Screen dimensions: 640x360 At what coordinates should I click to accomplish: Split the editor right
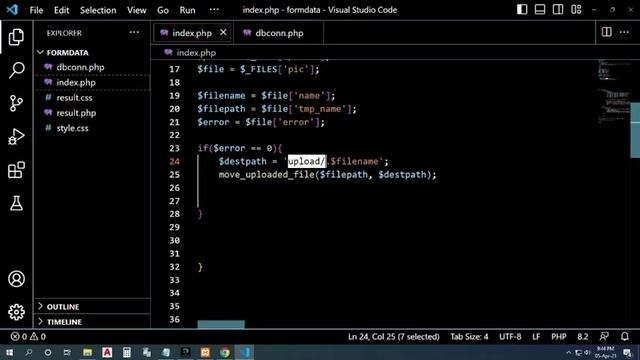[x=607, y=32]
